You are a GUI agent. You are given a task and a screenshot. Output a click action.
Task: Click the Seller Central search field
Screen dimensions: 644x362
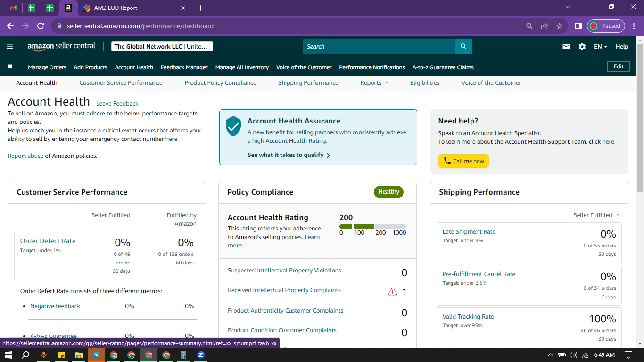pos(379,46)
